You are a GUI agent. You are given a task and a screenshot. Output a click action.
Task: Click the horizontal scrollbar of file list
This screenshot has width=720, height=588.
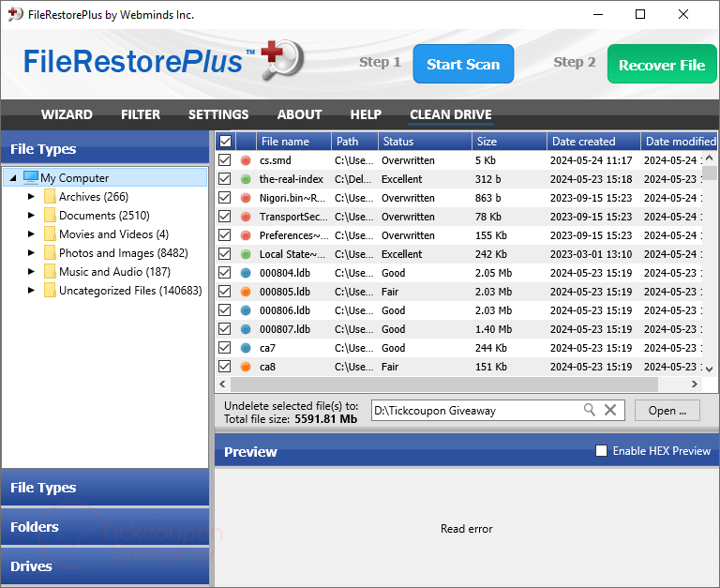444,384
